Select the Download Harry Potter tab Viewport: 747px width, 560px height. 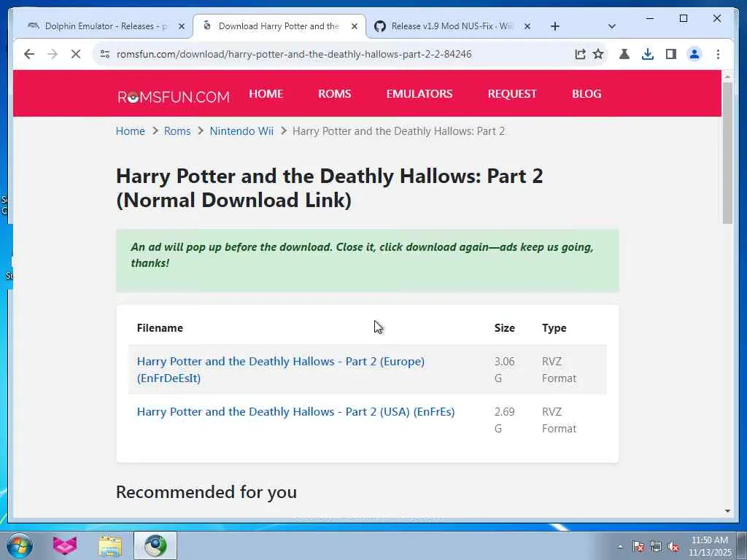click(x=279, y=26)
